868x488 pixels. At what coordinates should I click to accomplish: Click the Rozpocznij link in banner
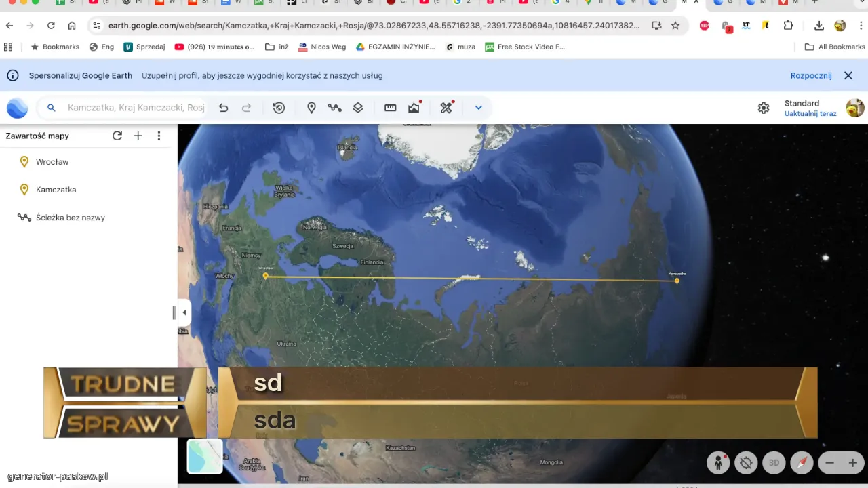pos(810,75)
